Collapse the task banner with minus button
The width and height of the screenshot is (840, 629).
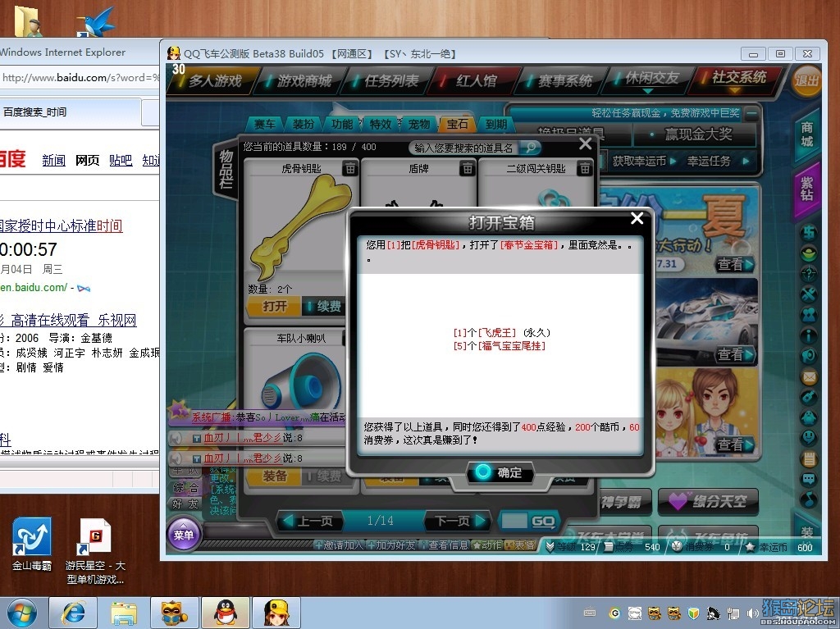[752, 114]
